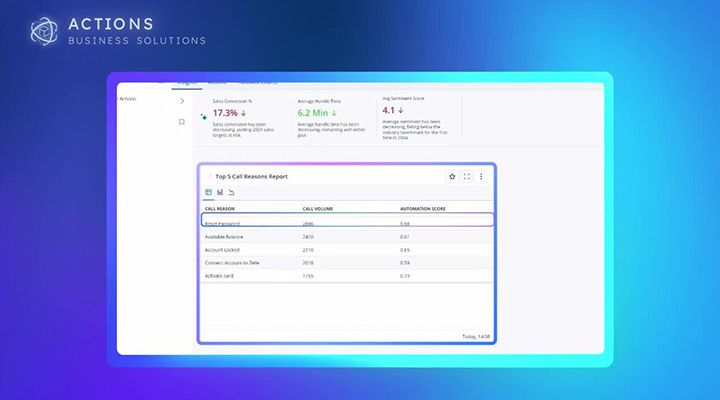Click the Connect Account to Zelle row
720x400 pixels.
pyautogui.click(x=346, y=262)
